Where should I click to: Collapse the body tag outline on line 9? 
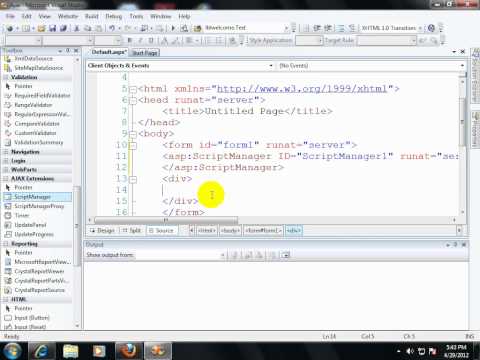133,134
